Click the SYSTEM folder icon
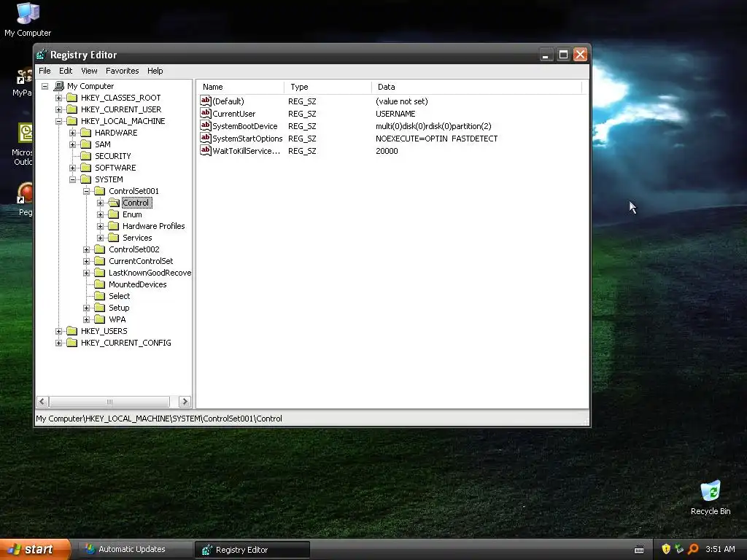747x560 pixels. click(x=86, y=179)
